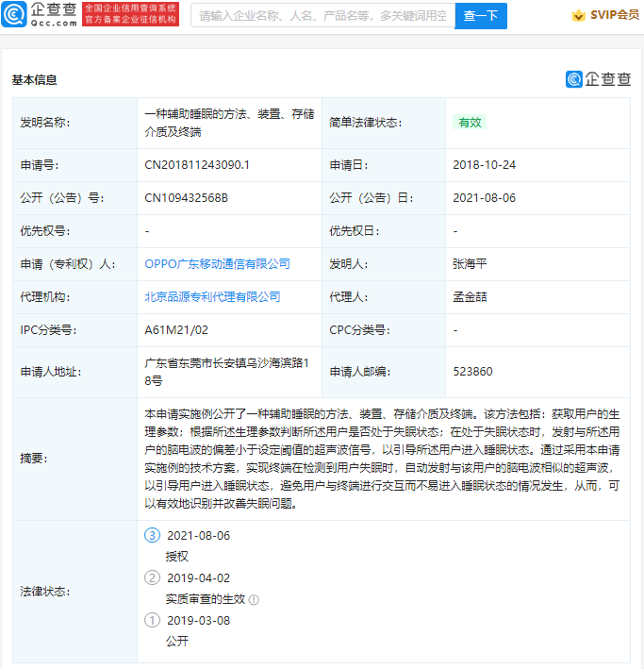Viewport: 644px width, 669px height.
Task: Click the 有效 legal status badge
Action: click(x=470, y=123)
